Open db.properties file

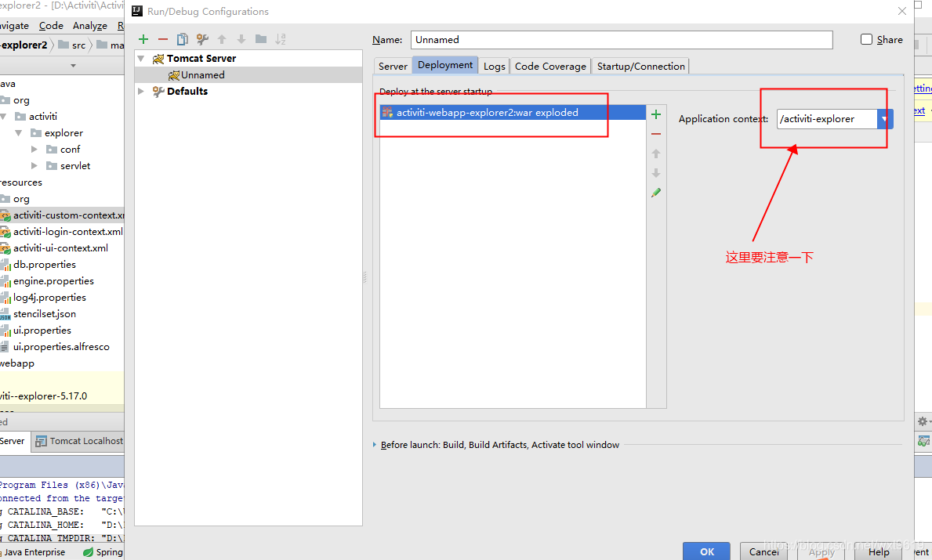pos(38,264)
